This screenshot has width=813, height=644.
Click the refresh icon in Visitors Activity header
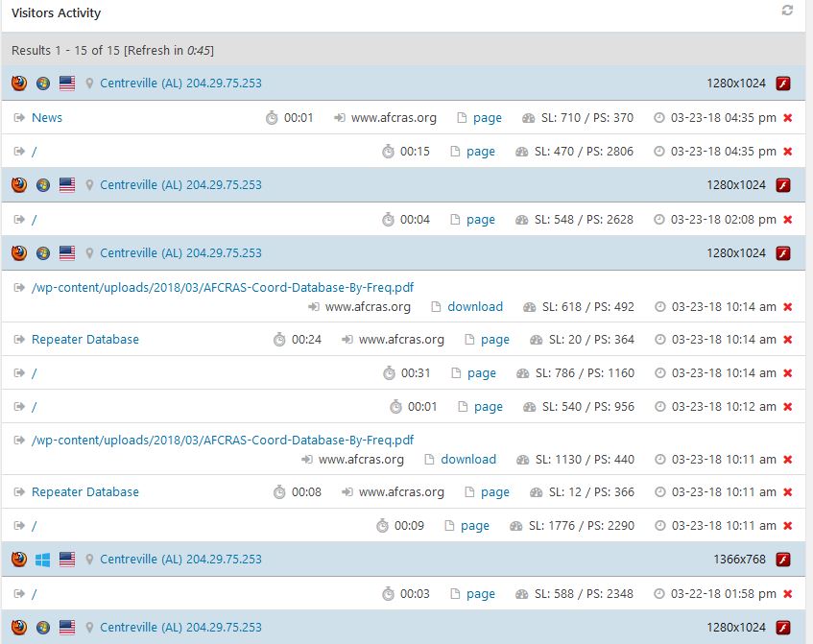coord(787,11)
